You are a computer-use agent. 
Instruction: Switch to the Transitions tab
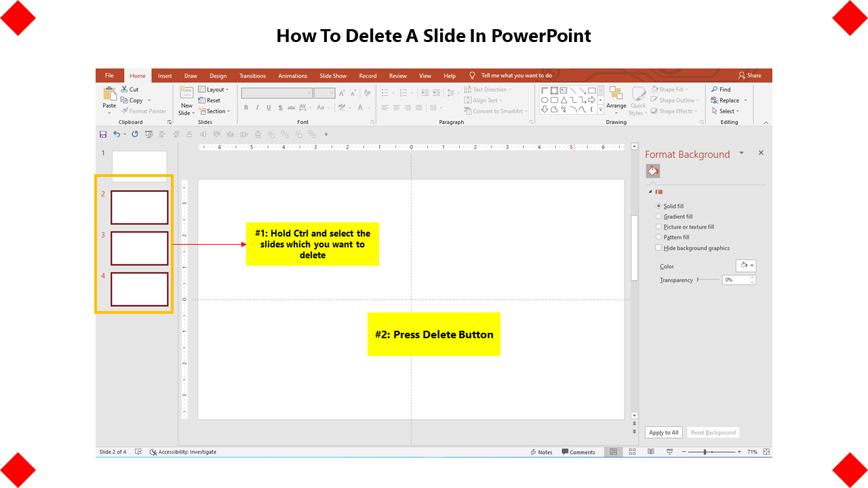(x=253, y=76)
